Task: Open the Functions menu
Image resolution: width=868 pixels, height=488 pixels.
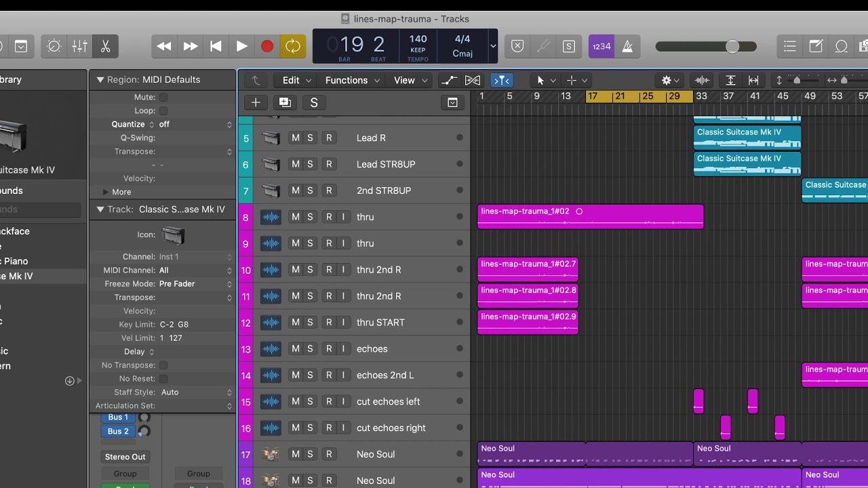Action: (x=353, y=80)
